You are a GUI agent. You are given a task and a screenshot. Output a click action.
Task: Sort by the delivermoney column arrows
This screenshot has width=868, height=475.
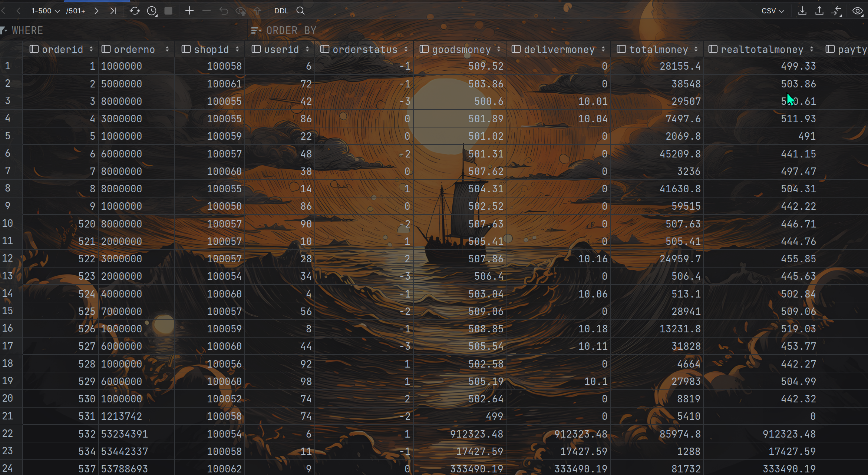pyautogui.click(x=603, y=49)
